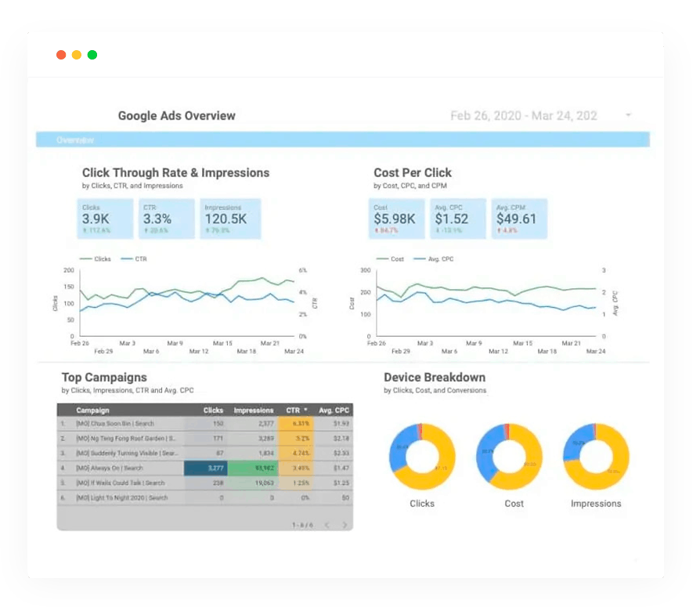The height and width of the screenshot is (607, 700).
Task: Click the Cost donut chart
Action: coord(509,457)
